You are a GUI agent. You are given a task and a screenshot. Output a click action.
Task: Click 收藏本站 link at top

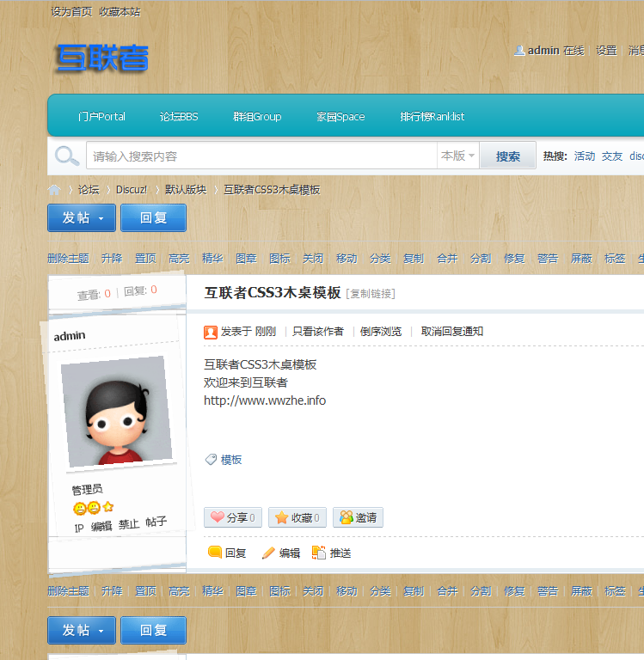click(x=120, y=12)
